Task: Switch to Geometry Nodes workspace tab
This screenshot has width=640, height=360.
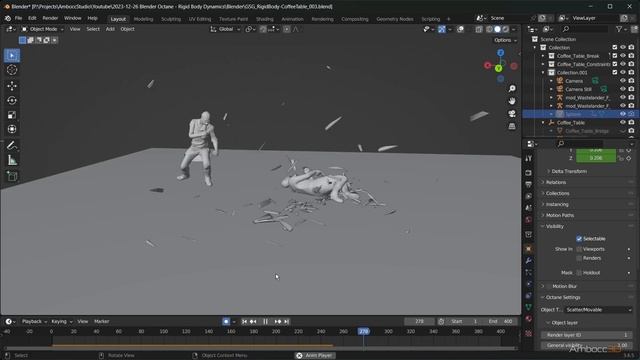Action: coord(395,19)
